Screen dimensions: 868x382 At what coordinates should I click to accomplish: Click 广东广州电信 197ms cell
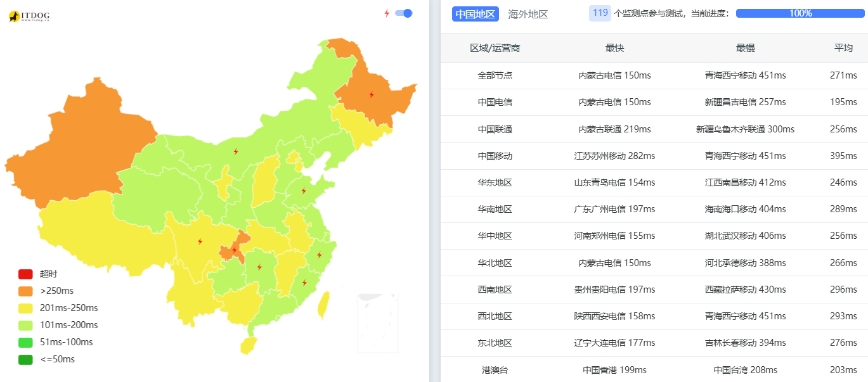[x=614, y=209]
